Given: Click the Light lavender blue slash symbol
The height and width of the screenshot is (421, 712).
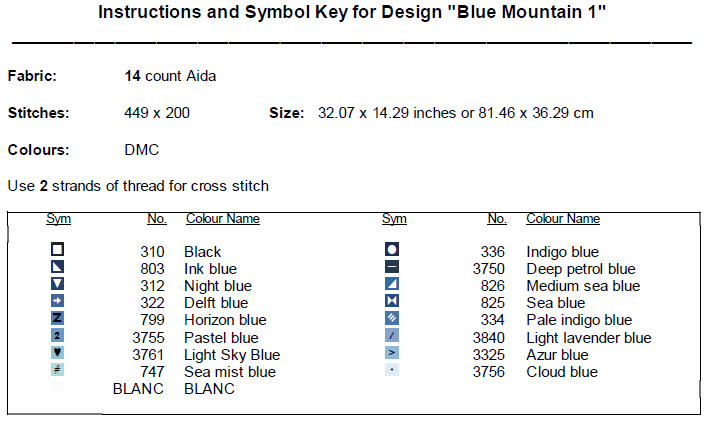Looking at the screenshot, I should point(392,337).
